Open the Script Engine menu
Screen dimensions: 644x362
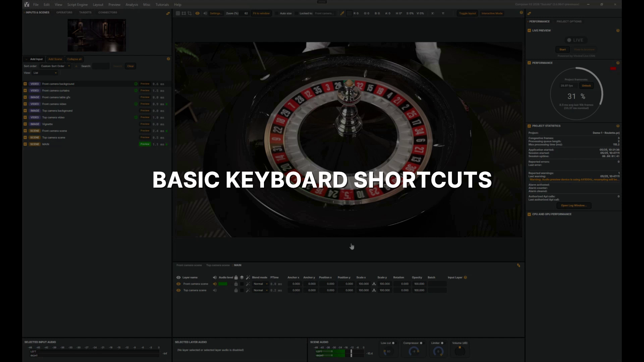pos(77,5)
